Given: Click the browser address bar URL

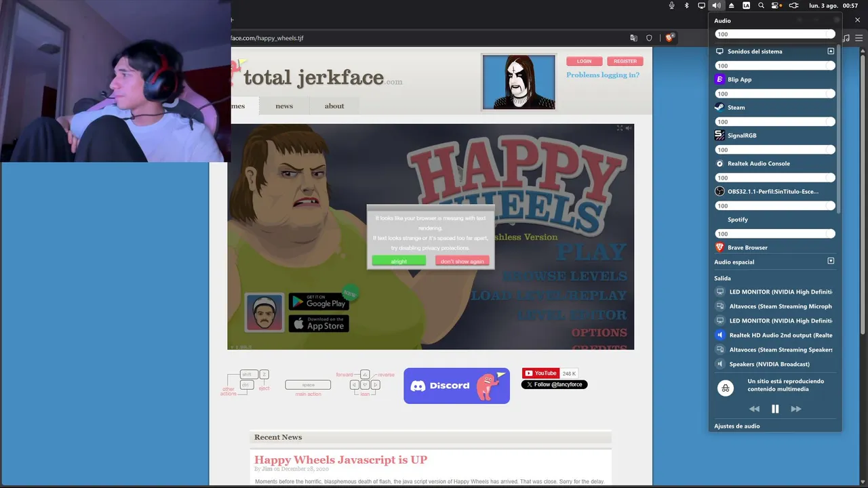Looking at the screenshot, I should coord(267,38).
